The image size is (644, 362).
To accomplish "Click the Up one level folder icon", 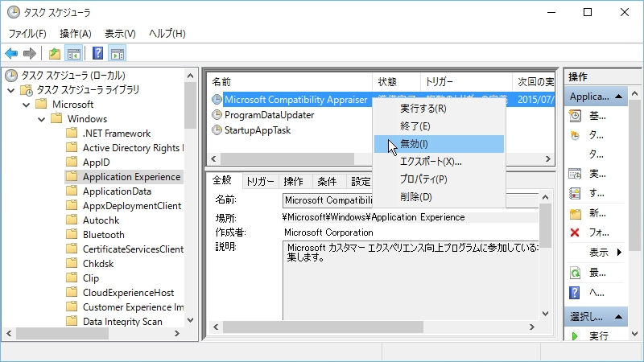I will [x=54, y=53].
